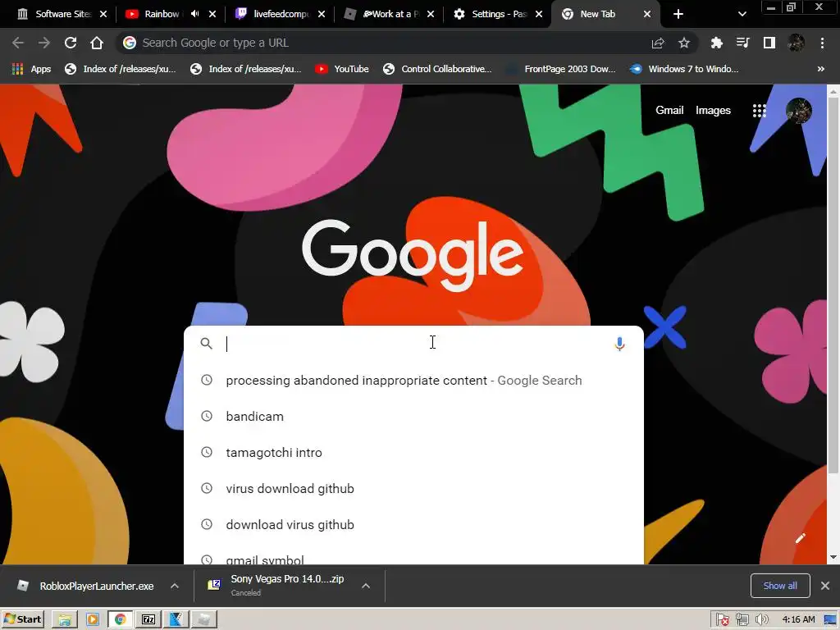Click Show all downloads button
Viewport: 840px width, 630px height.
pos(780,586)
